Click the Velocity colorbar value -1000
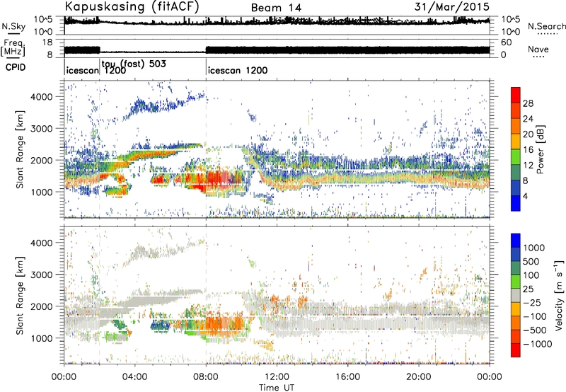The width and height of the screenshot is (566, 392). click(538, 344)
